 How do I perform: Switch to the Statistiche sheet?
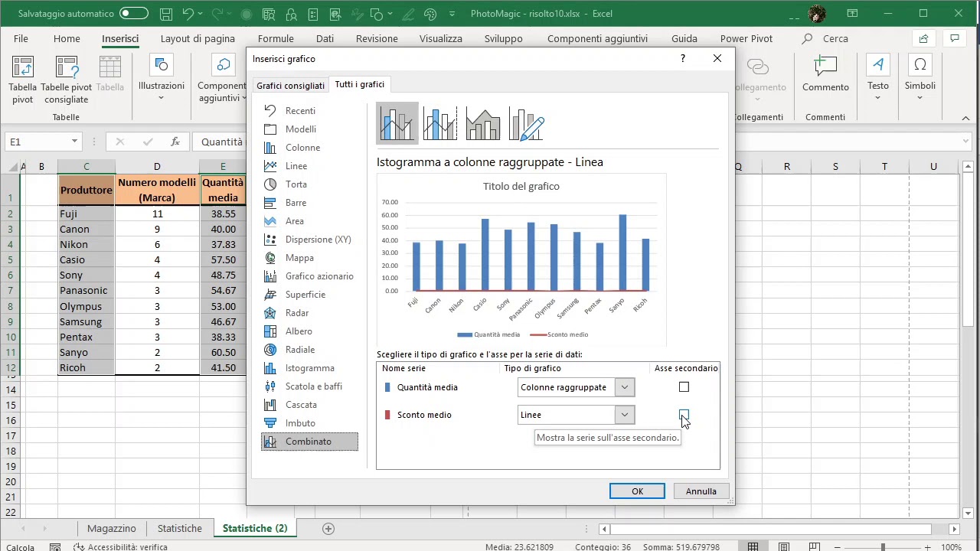pyautogui.click(x=180, y=528)
